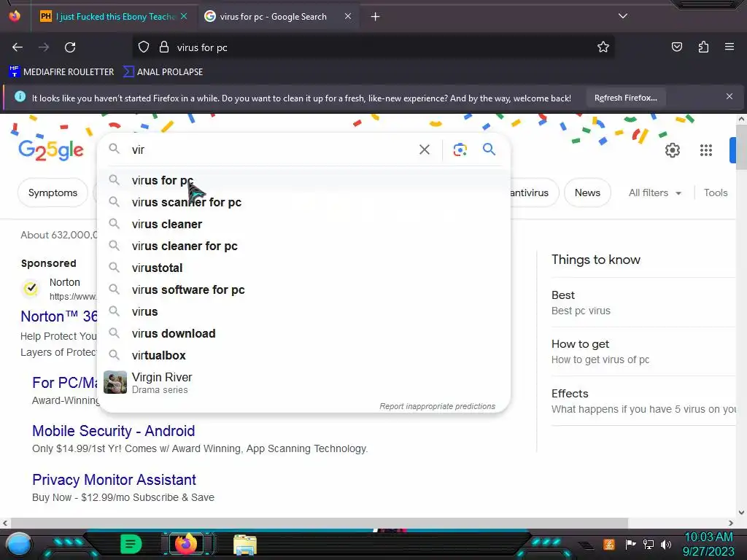Open search by image camera icon
Image resolution: width=747 pixels, height=560 pixels.
(460, 149)
